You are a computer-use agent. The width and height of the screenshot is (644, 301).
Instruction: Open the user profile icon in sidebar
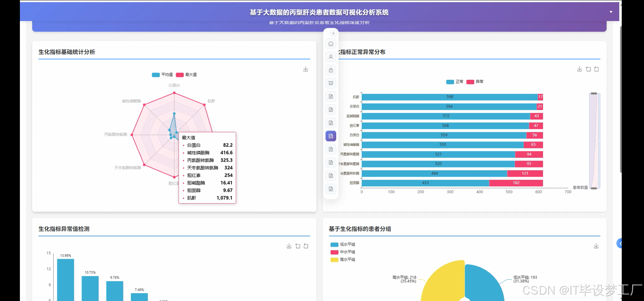(x=331, y=57)
